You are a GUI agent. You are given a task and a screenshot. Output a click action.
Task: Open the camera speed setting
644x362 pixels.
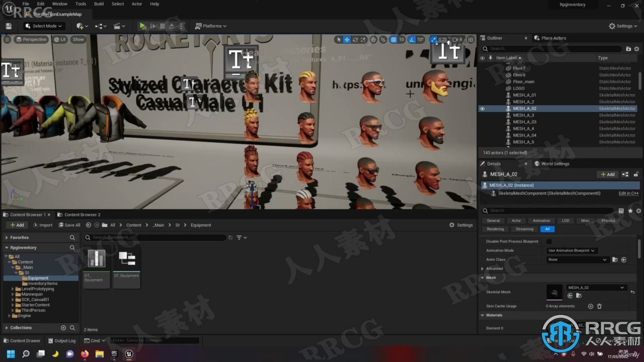pyautogui.click(x=457, y=39)
